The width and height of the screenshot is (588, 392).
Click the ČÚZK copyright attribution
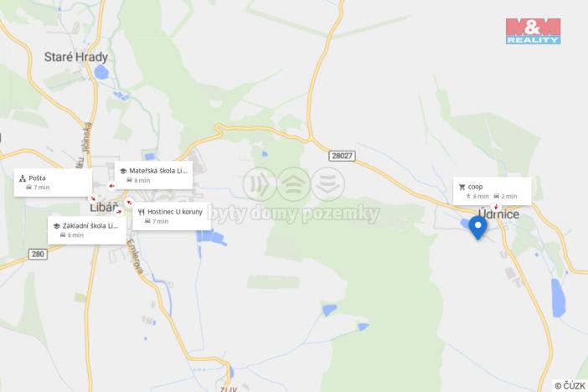[570, 385]
